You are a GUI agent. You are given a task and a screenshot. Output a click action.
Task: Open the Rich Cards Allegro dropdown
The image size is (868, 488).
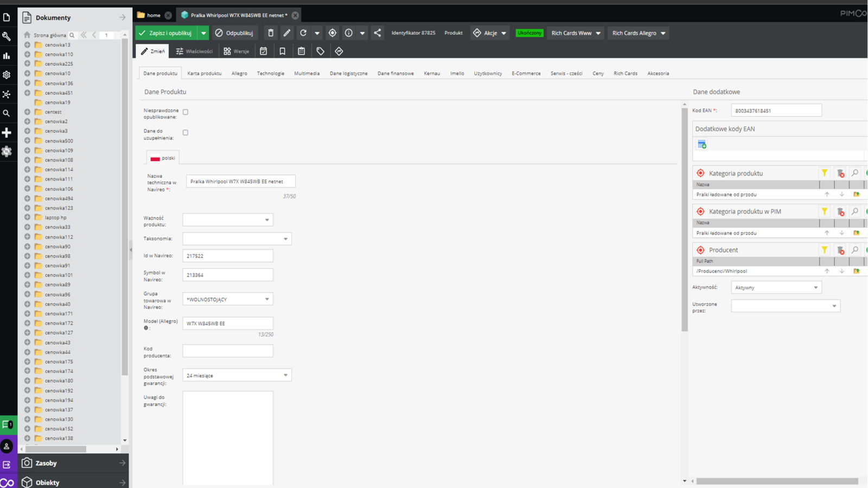pos(639,33)
